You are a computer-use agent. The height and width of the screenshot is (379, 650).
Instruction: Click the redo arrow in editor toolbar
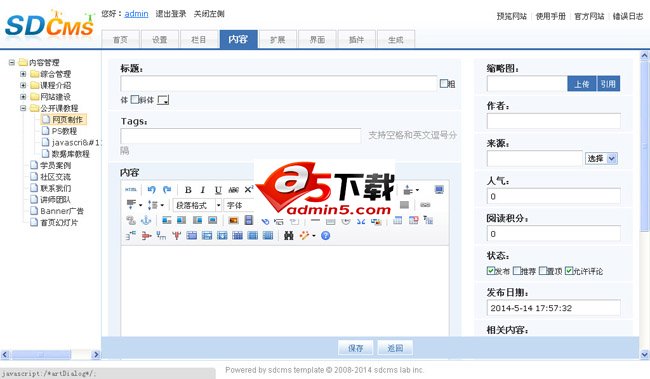click(167, 190)
